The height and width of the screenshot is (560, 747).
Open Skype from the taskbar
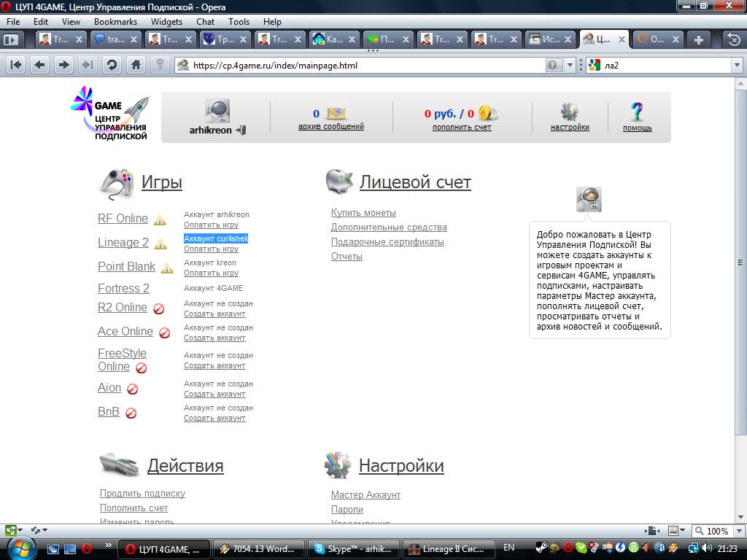click(353, 549)
